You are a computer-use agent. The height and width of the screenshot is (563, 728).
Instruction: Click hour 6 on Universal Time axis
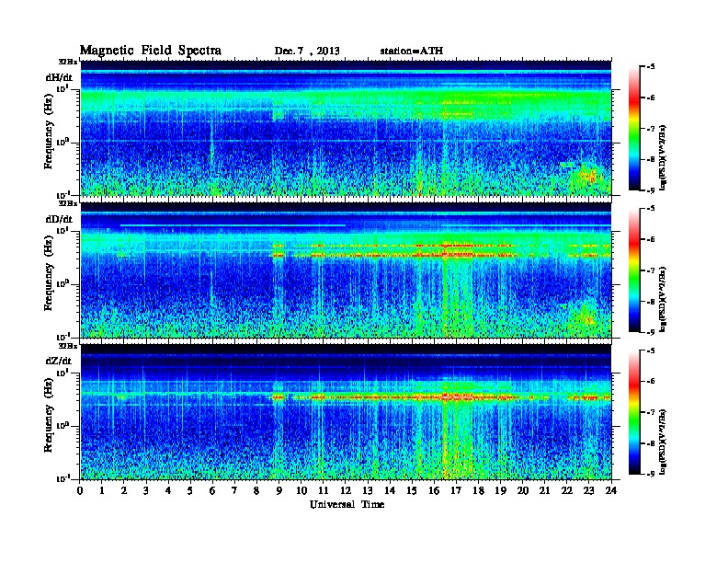(212, 490)
